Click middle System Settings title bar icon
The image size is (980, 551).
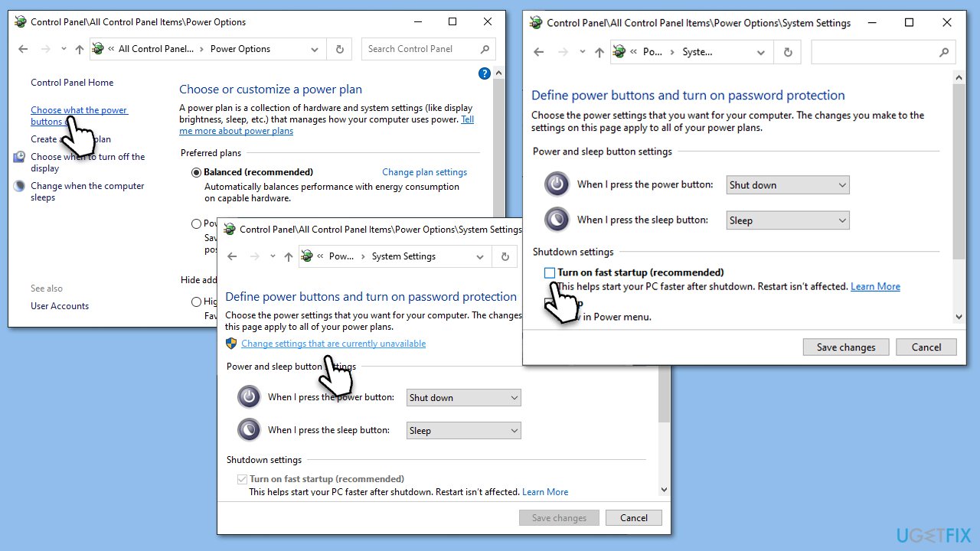(x=229, y=229)
